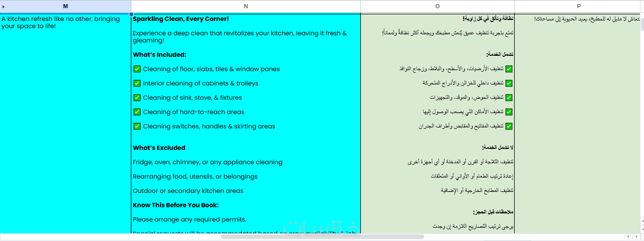Click text 'Please arrange any required permits.'
Screen dimensions: 644x241
pyautogui.click(x=190, y=220)
